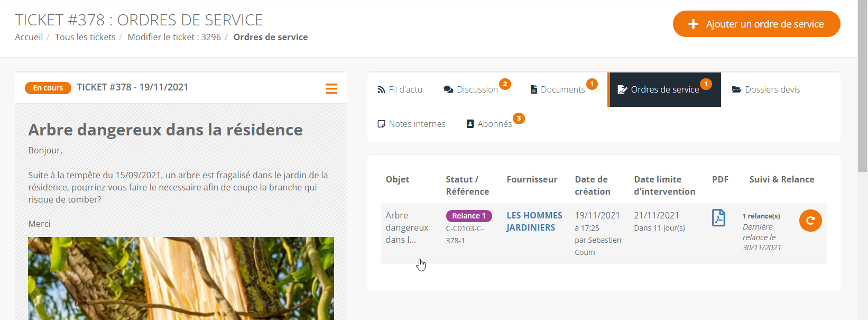Viewport: 868px width, 320px height.
Task: Click the tree photo thumbnail
Action: [181, 278]
